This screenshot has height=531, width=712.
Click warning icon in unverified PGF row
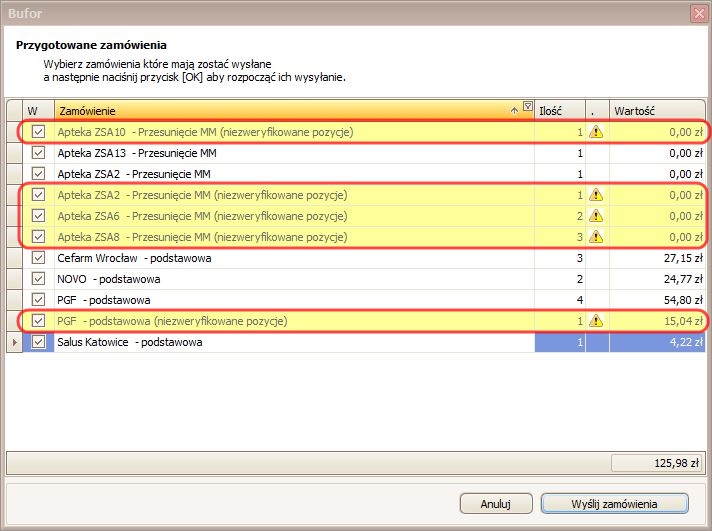597,321
